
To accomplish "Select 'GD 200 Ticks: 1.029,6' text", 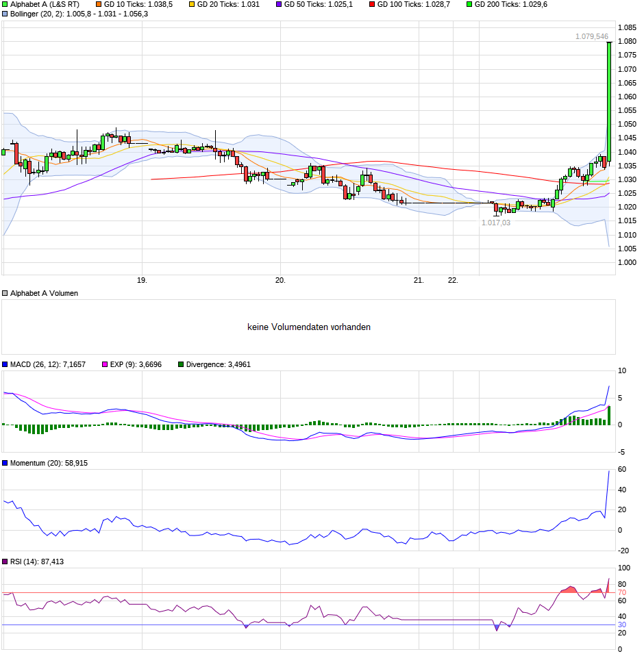I will point(511,5).
